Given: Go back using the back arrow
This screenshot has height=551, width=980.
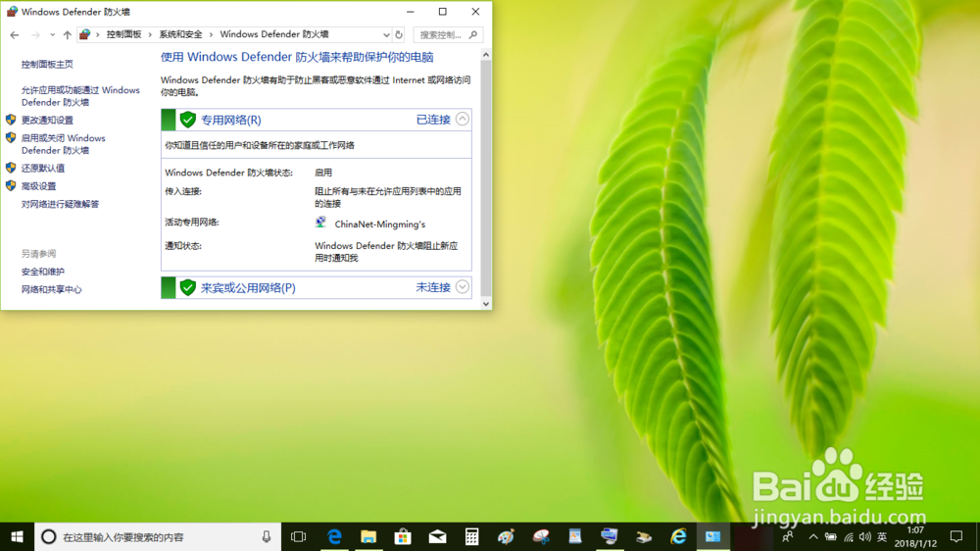Looking at the screenshot, I should coord(15,35).
